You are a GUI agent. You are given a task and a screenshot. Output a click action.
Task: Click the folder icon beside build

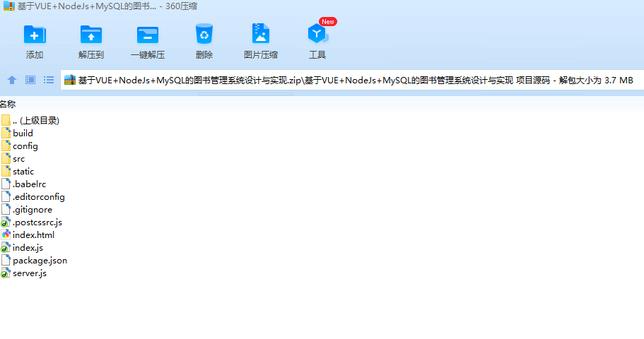tap(6, 133)
